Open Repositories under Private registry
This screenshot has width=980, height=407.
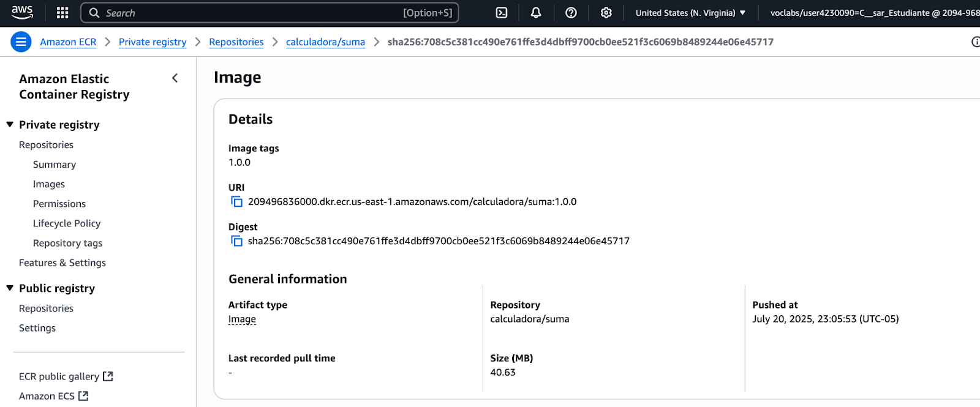[x=46, y=144]
